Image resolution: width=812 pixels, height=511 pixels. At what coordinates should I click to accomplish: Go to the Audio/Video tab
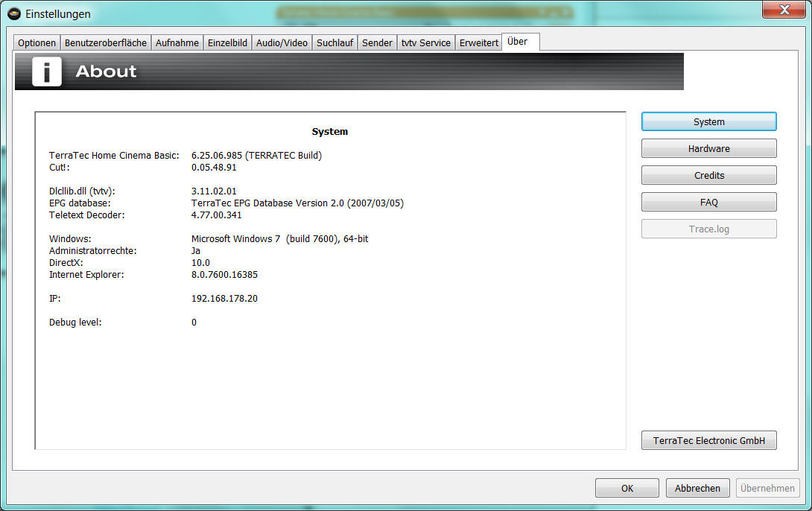282,42
